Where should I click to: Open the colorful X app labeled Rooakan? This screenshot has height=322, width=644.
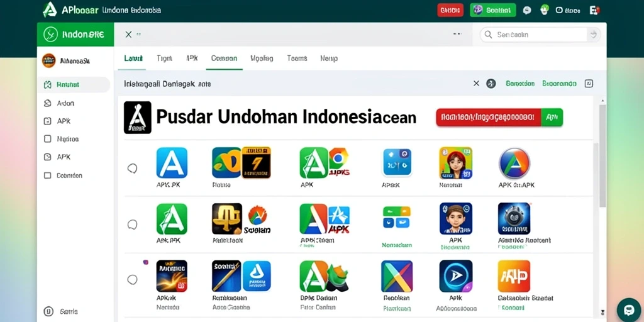coord(397,276)
